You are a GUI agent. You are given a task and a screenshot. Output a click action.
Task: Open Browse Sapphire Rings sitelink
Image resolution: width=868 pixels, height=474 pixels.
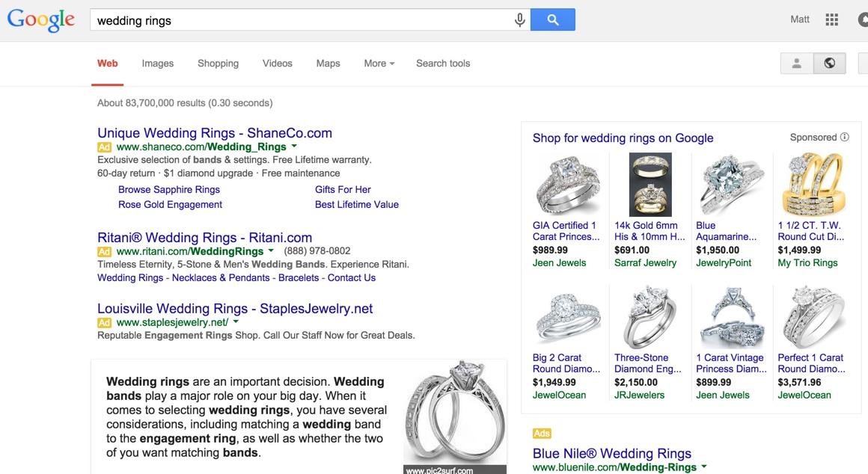click(x=169, y=189)
